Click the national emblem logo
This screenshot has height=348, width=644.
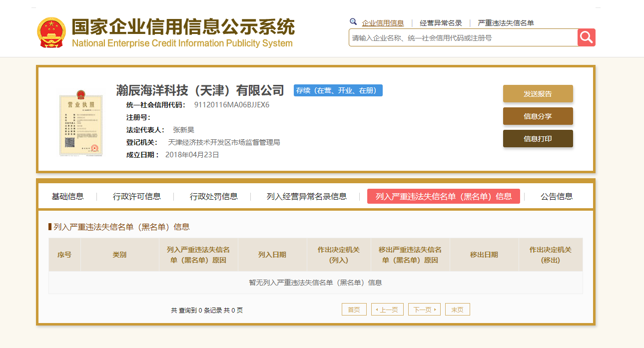click(51, 33)
